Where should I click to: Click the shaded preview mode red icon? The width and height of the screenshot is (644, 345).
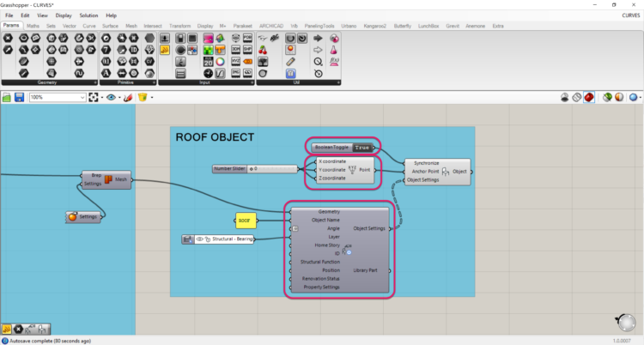[589, 98]
